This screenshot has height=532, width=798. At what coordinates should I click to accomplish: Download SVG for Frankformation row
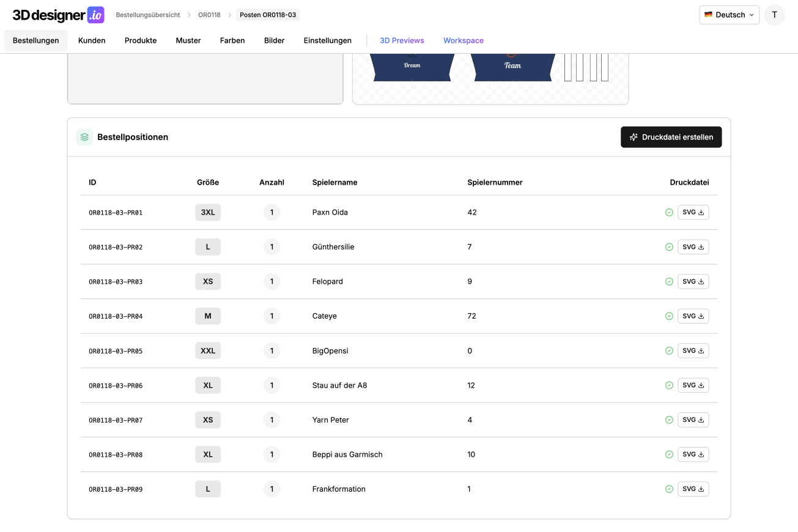click(x=693, y=489)
